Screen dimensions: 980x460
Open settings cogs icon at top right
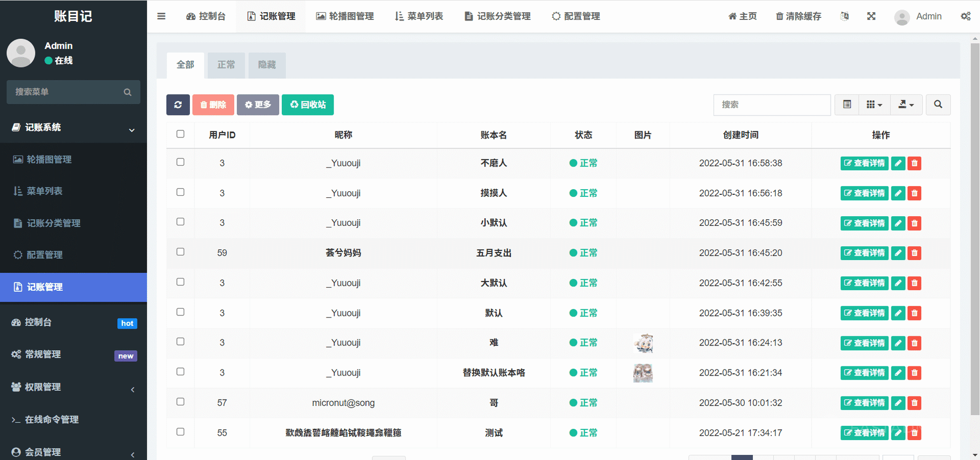coord(965,16)
